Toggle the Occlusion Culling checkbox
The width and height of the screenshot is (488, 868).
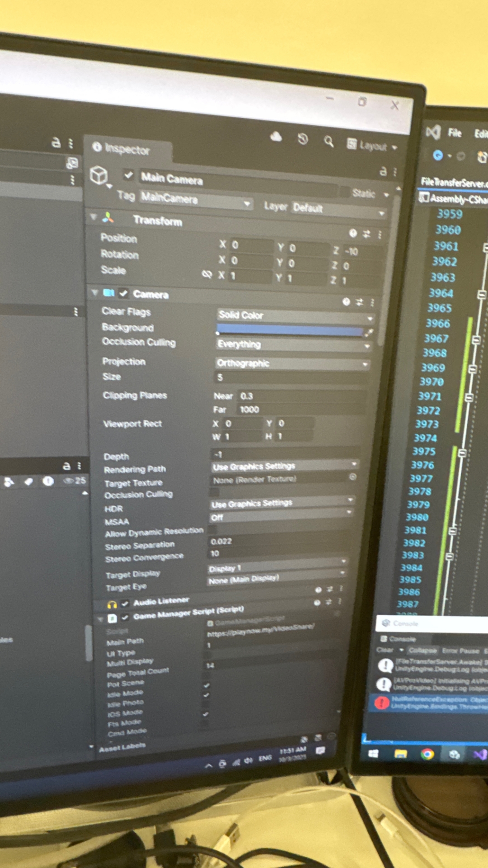tap(214, 491)
